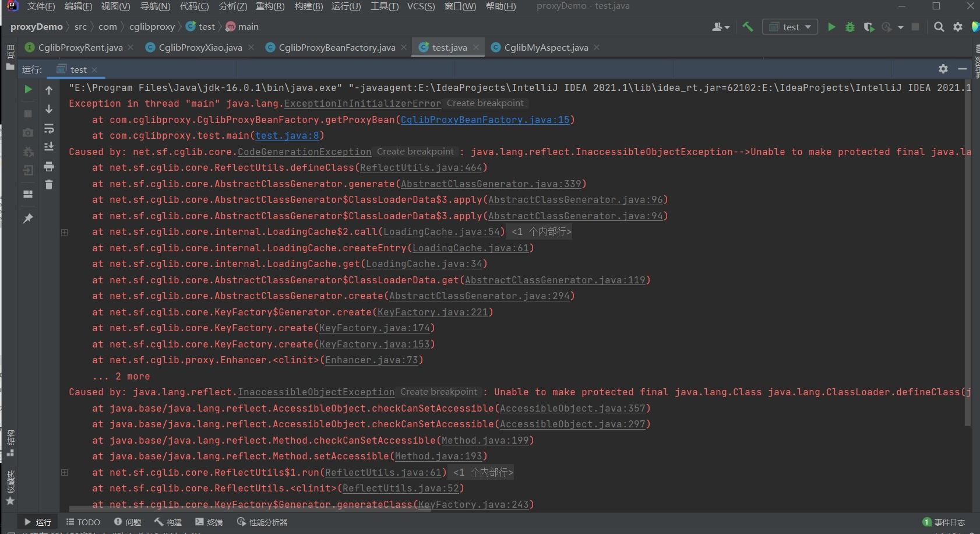Screen dimensions: 980x534
Task: Click the stop square in Run panel sidebar
Action: 28,114
